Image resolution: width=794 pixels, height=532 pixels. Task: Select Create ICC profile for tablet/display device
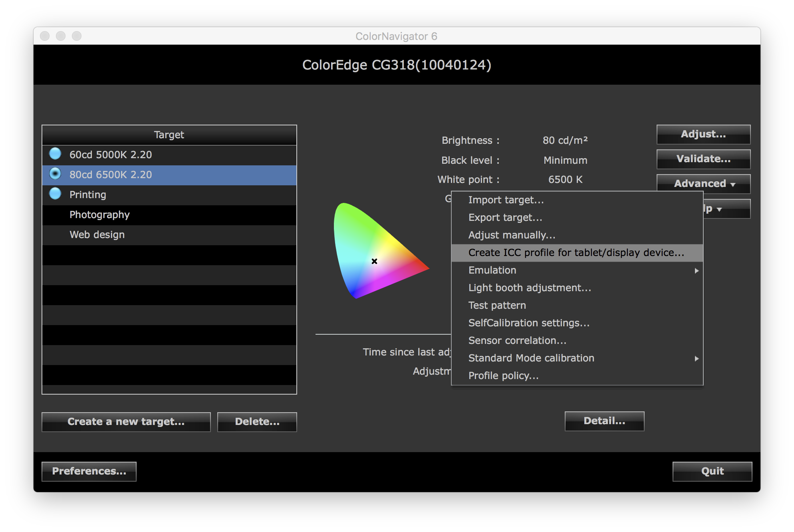(577, 253)
